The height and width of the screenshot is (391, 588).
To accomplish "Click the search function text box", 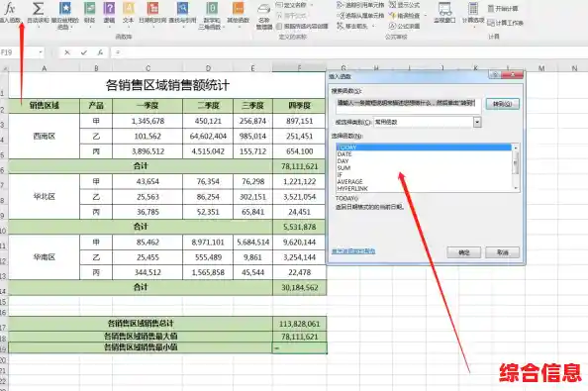I will pos(408,106).
